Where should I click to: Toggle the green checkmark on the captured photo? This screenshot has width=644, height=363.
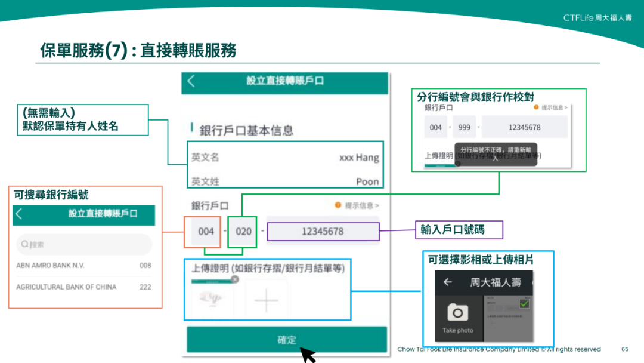point(524,304)
